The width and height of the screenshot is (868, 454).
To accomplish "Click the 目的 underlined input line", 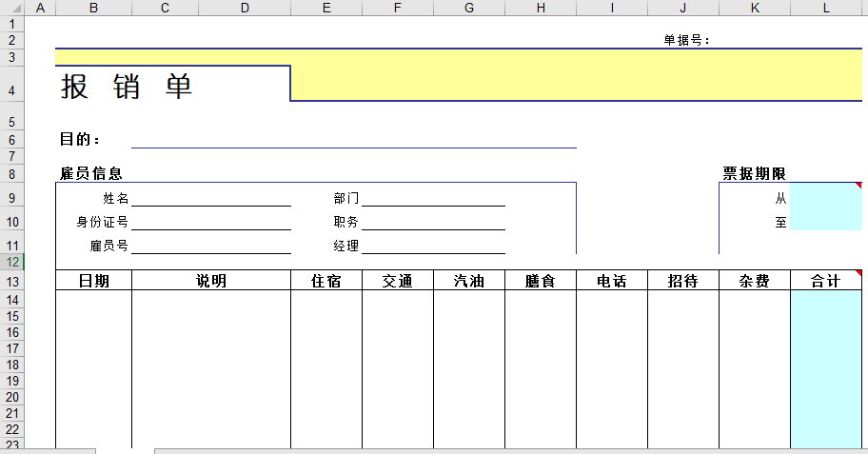I will 353,140.
